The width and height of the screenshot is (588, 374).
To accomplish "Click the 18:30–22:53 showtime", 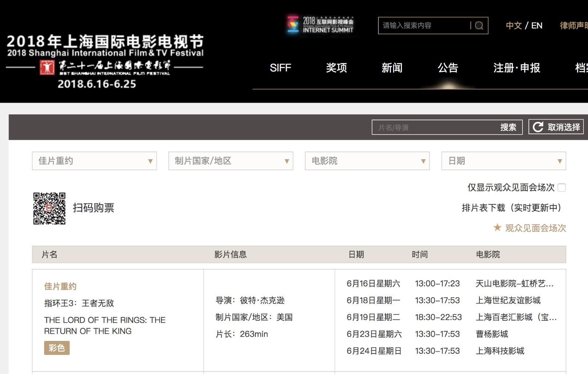I will [x=438, y=317].
